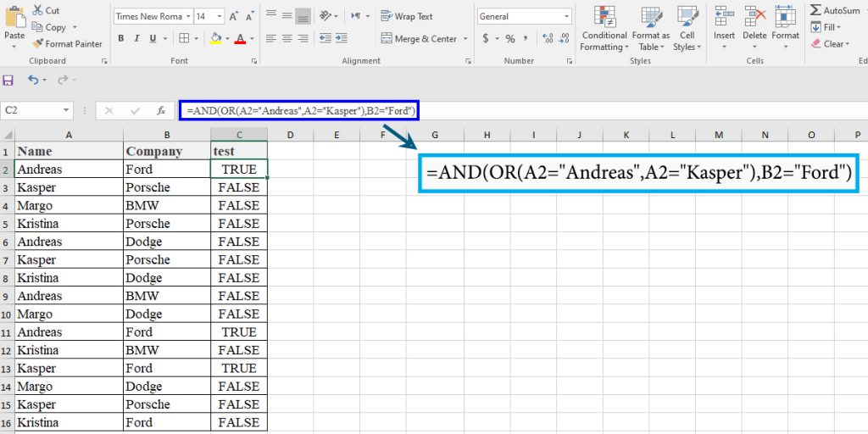Click the Orientation text angle icon

point(325,16)
